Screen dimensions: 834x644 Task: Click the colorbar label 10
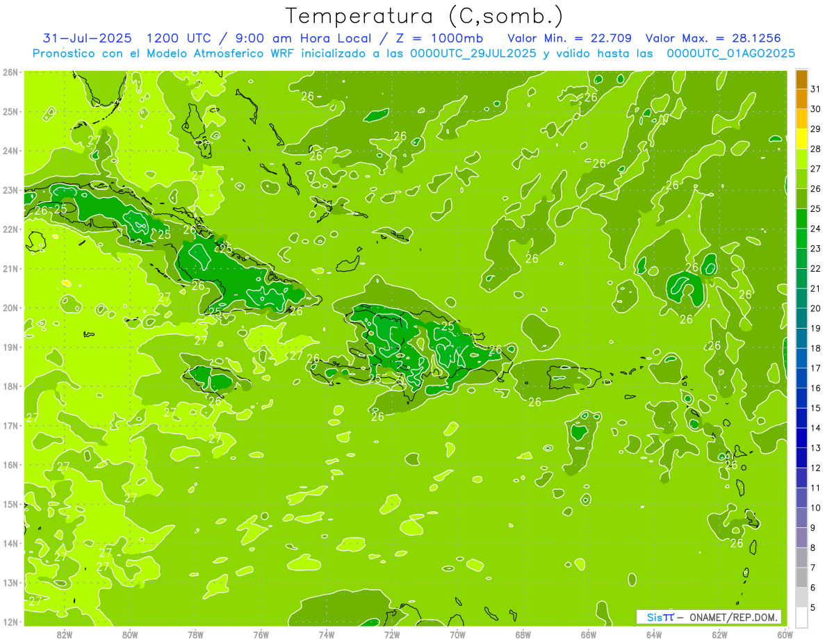coord(816,508)
